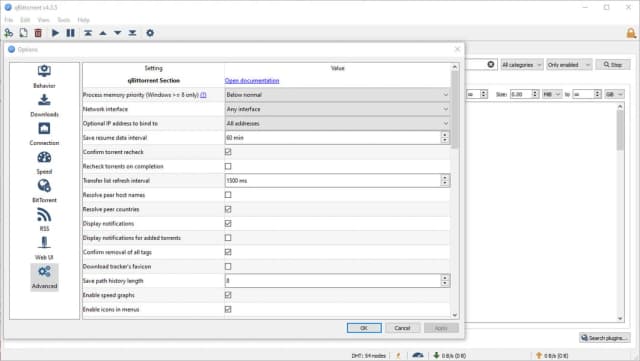Image resolution: width=640 pixels, height=361 pixels.
Task: Click the Open documentation link
Action: tap(252, 80)
